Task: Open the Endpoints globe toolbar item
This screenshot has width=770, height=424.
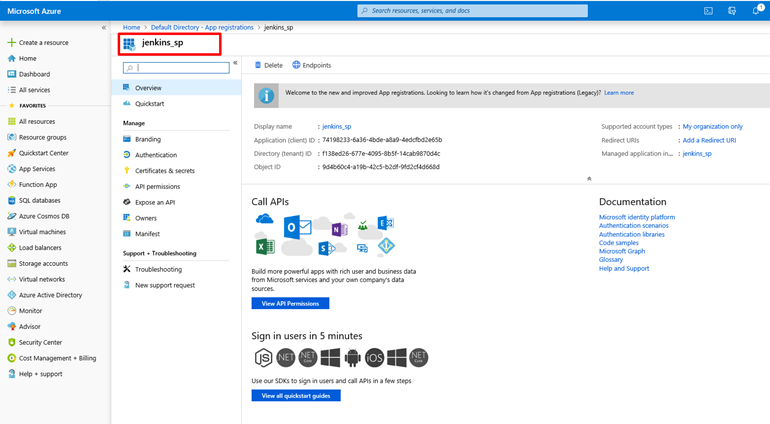Action: 311,65
